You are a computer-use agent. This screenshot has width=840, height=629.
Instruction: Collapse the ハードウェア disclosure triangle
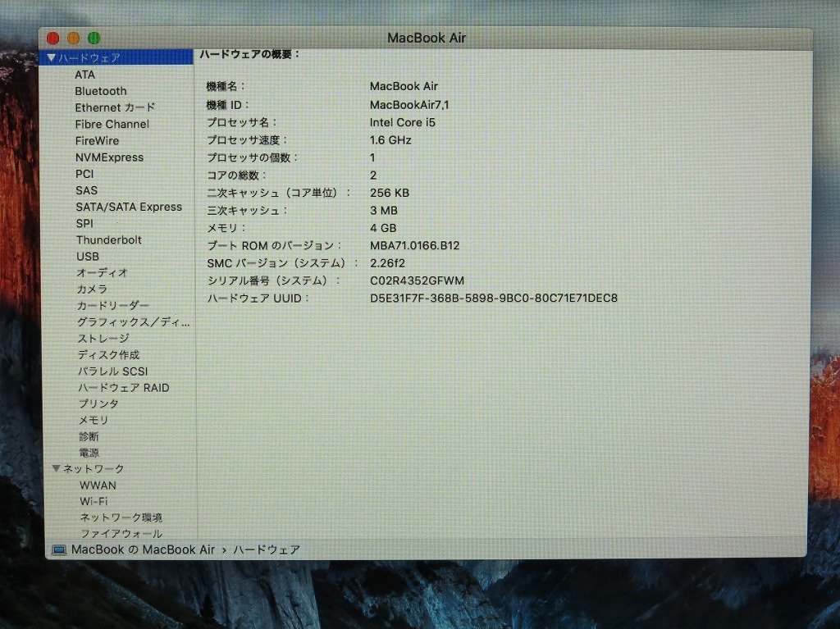[52, 57]
